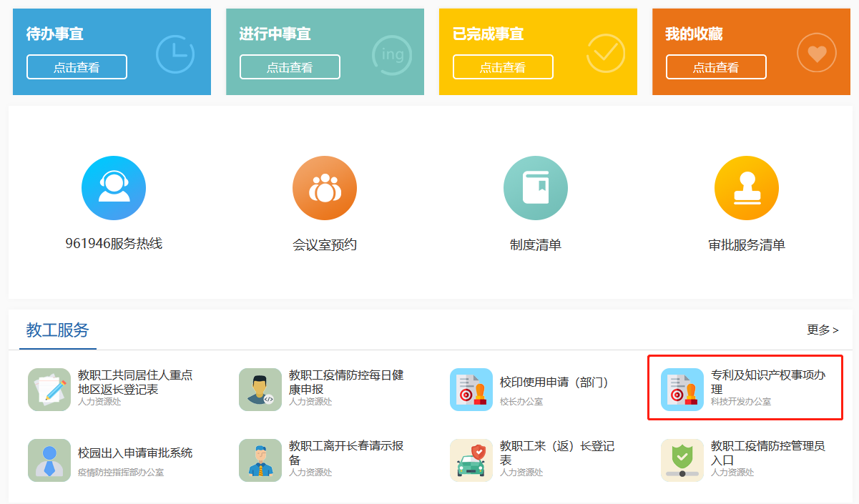Open 校印使用申请（部门）service icon
The width and height of the screenshot is (859, 504).
click(471, 390)
